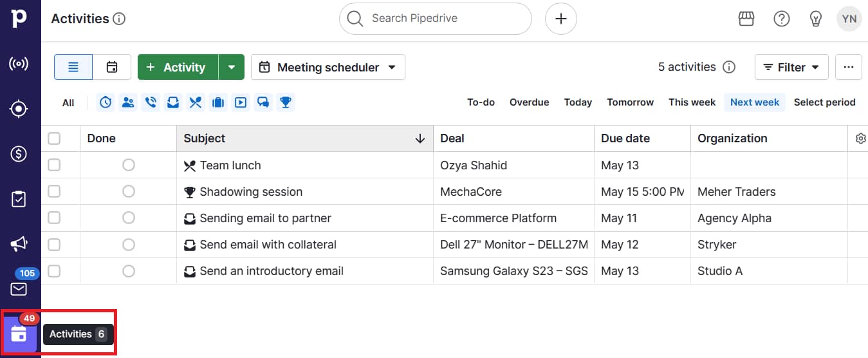Screen dimensions: 868x358
Task: Open Campaigns megaphone icon in sidebar
Action: 19,244
